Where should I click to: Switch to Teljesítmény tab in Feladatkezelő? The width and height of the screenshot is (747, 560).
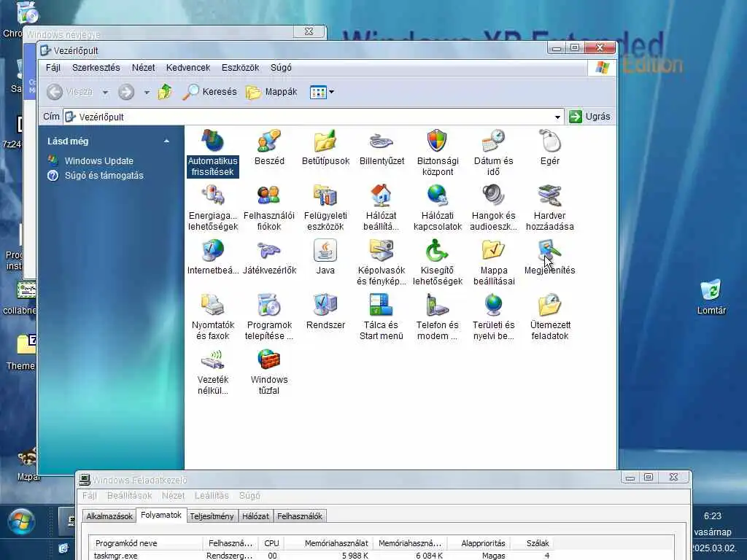coord(212,516)
